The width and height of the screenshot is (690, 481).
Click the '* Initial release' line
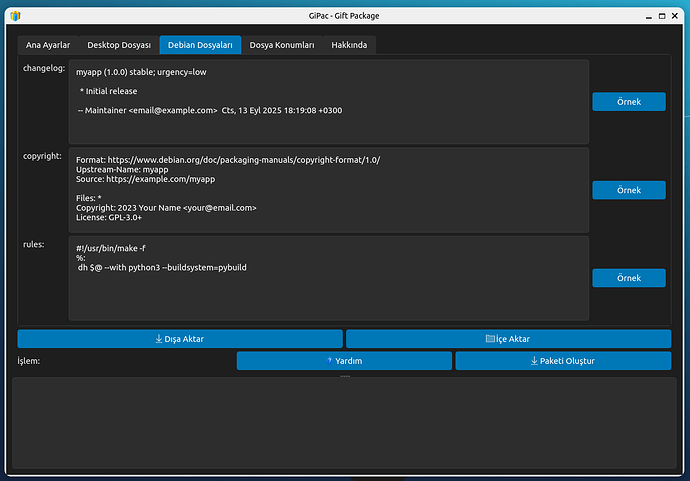[108, 91]
